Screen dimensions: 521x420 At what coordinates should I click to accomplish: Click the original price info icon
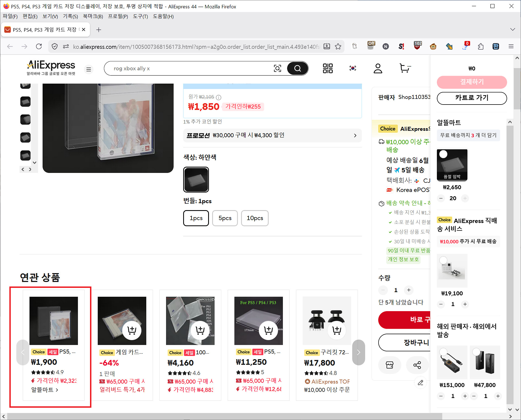[x=218, y=97]
